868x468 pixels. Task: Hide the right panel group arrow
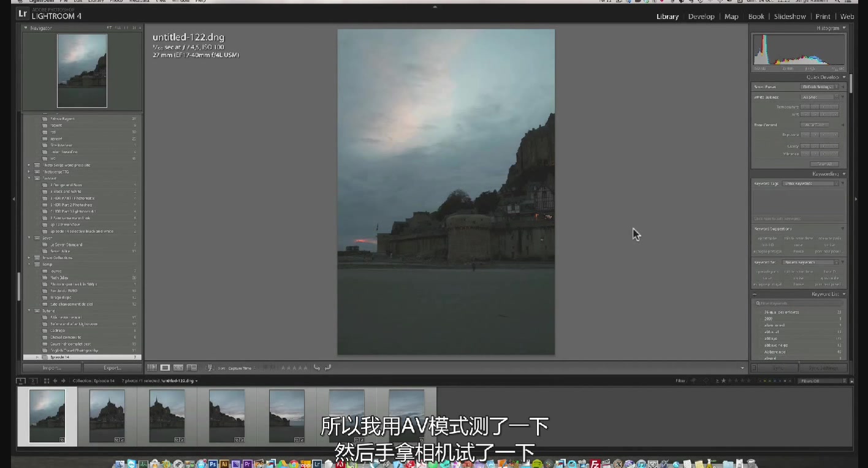click(x=856, y=198)
